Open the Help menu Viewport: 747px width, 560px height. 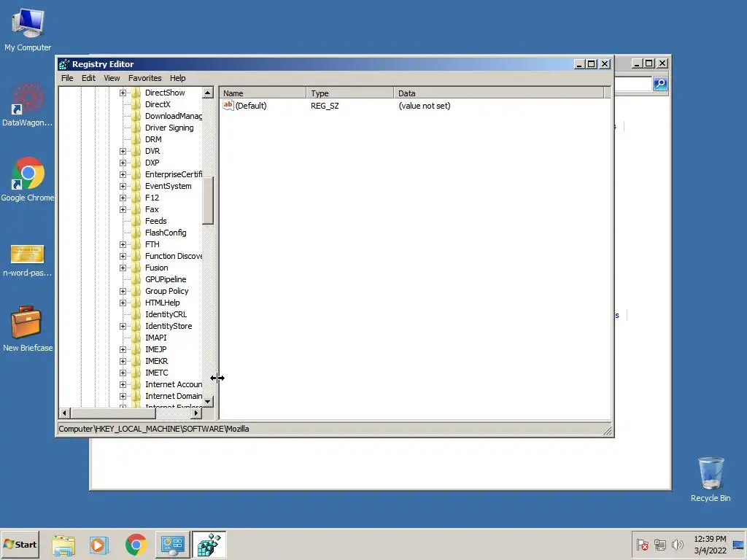178,78
